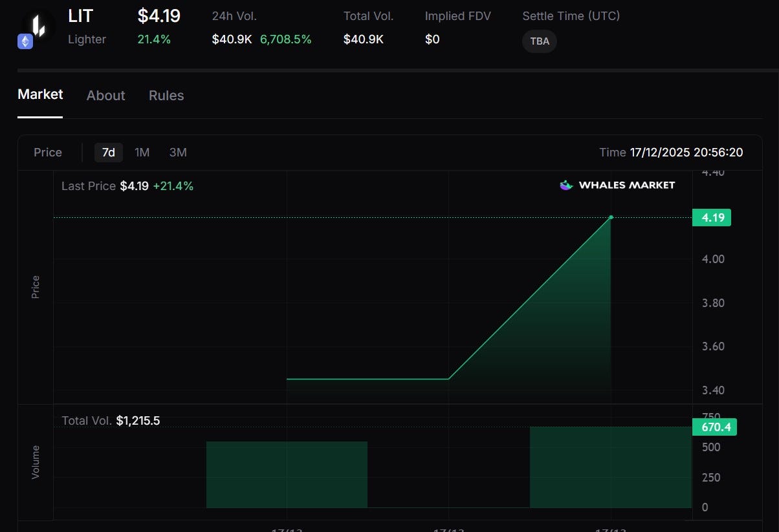Click the 4.19 price tag on right axis

(x=712, y=218)
